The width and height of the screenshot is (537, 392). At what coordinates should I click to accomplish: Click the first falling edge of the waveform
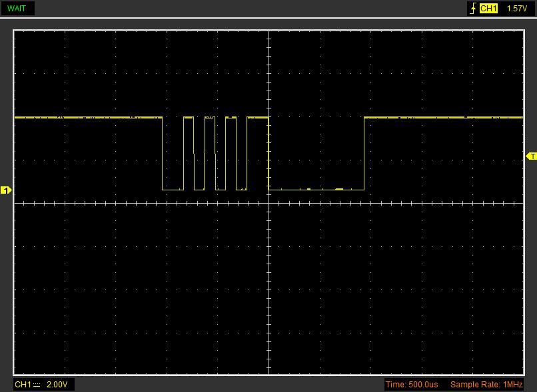pyautogui.click(x=163, y=153)
